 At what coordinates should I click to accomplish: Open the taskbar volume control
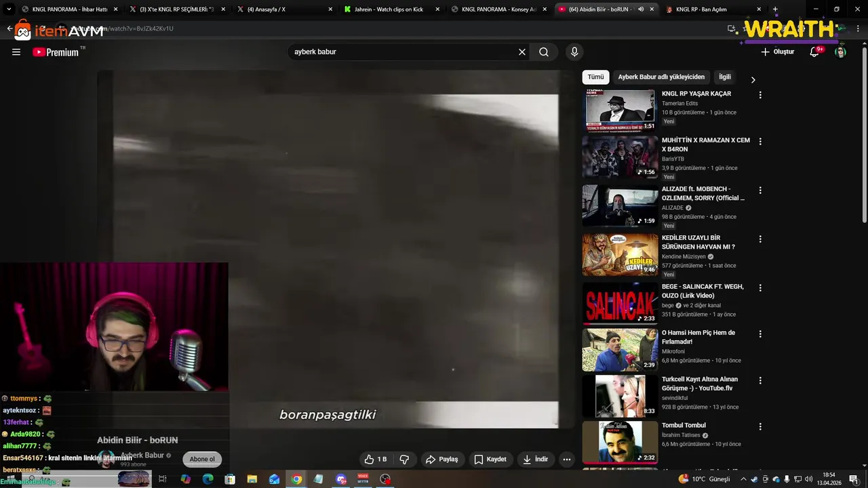(808, 479)
